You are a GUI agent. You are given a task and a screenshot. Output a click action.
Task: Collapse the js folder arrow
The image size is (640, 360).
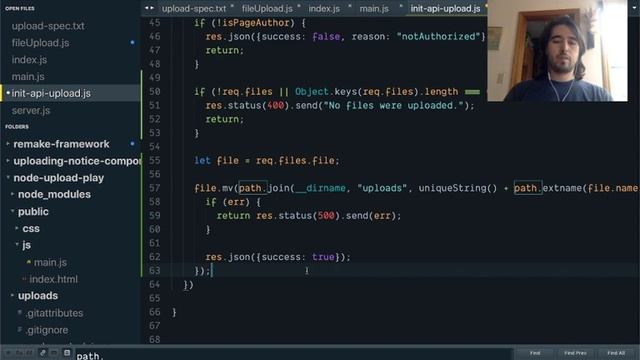coord(17,245)
